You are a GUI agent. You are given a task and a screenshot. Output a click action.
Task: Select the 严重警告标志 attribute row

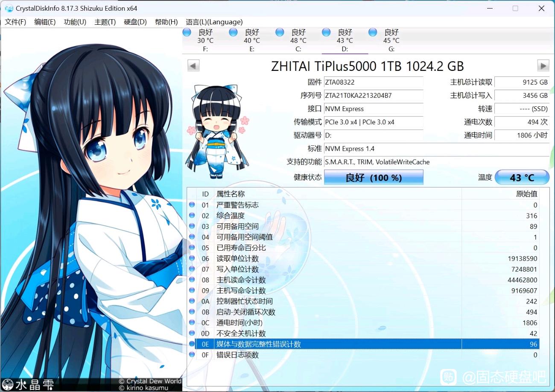pos(363,205)
